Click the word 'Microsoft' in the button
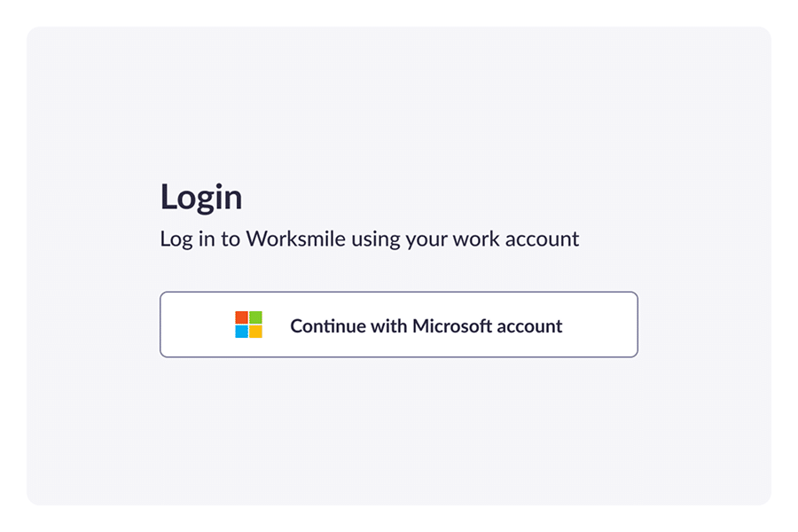Viewport: 798px width, 532px height. (x=452, y=325)
